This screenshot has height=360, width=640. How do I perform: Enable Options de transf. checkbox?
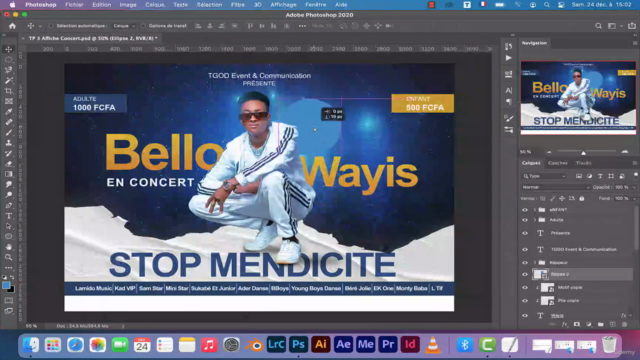[143, 26]
